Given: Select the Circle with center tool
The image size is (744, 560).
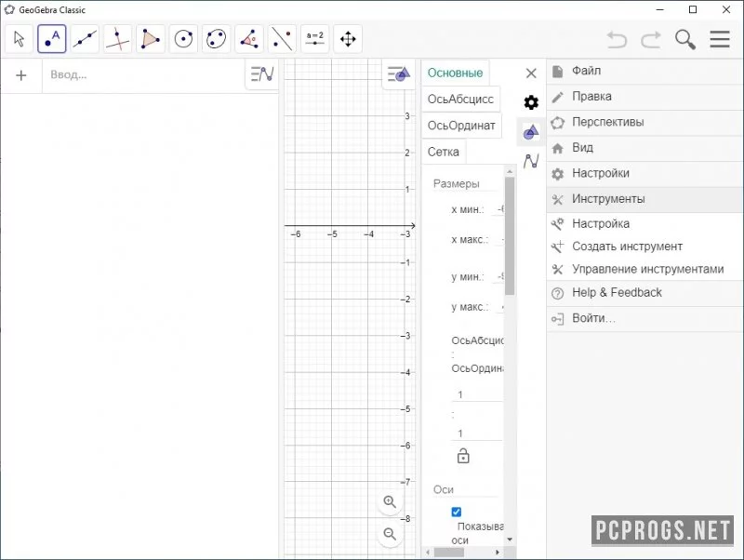Looking at the screenshot, I should [183, 39].
